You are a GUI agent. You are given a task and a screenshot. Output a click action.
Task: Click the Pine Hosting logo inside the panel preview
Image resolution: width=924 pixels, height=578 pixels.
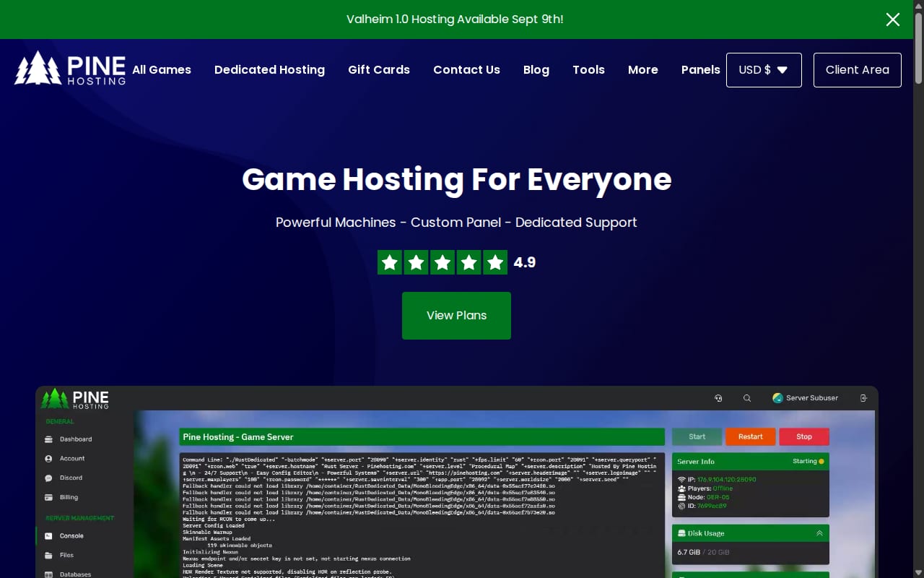75,399
